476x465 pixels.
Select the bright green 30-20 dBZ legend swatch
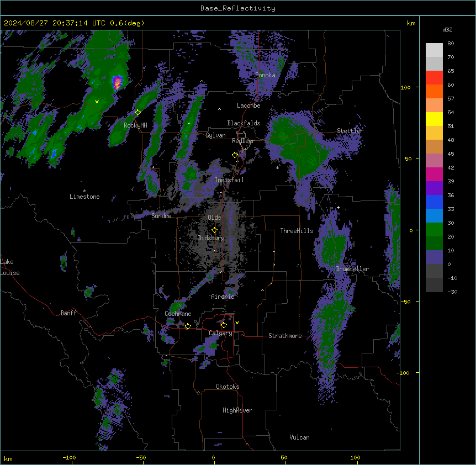(434, 230)
